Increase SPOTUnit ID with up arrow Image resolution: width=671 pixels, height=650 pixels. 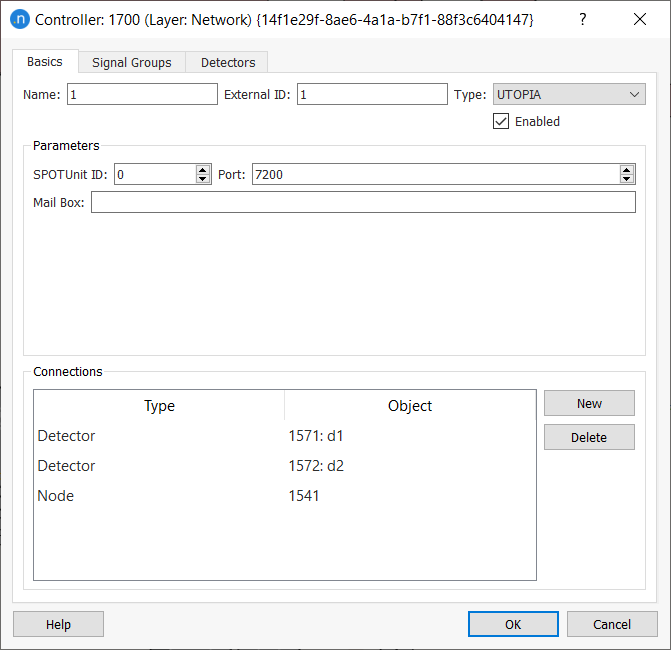coord(204,170)
